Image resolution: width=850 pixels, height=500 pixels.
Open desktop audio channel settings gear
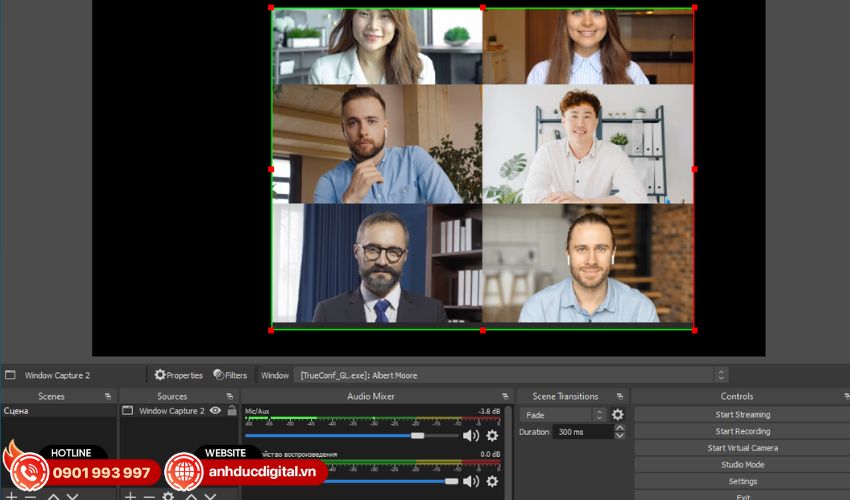point(492,481)
